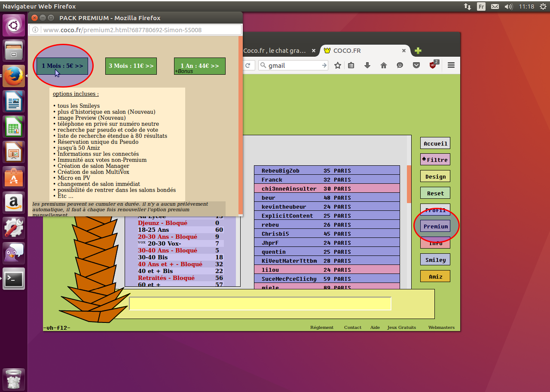The width and height of the screenshot is (550, 392).
Task: Open the sound volume indicator
Action: [509, 6]
